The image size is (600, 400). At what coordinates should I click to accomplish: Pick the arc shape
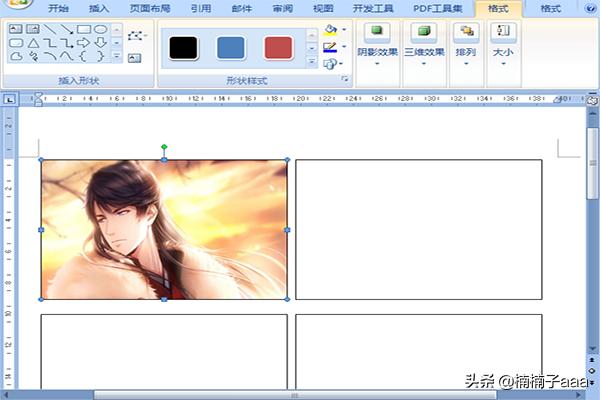pos(50,56)
